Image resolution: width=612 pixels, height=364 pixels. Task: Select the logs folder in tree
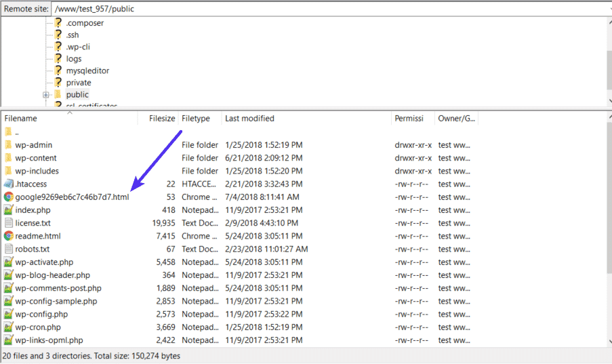74,59
